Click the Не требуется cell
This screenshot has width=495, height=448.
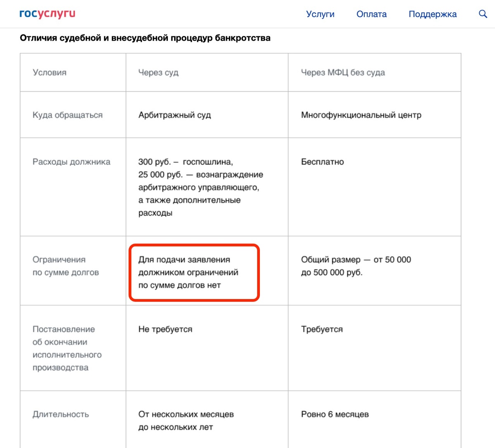click(x=165, y=329)
